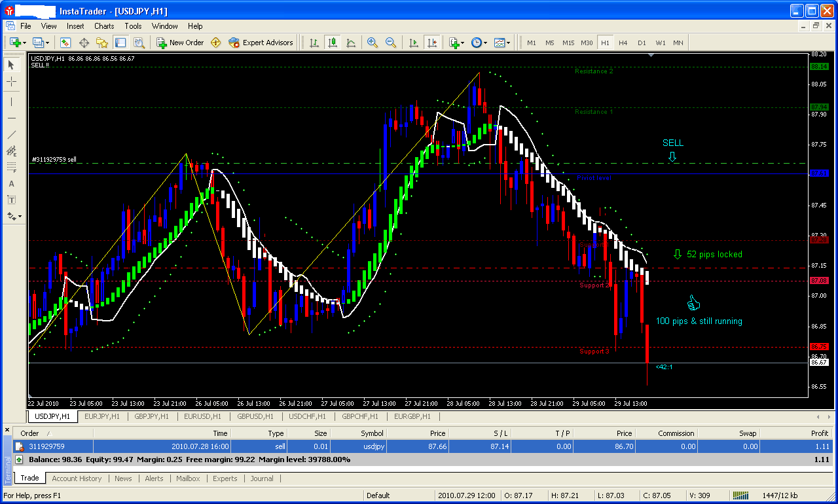Viewport: 838px width, 504px height.
Task: Click the New Order button
Action: 180,43
